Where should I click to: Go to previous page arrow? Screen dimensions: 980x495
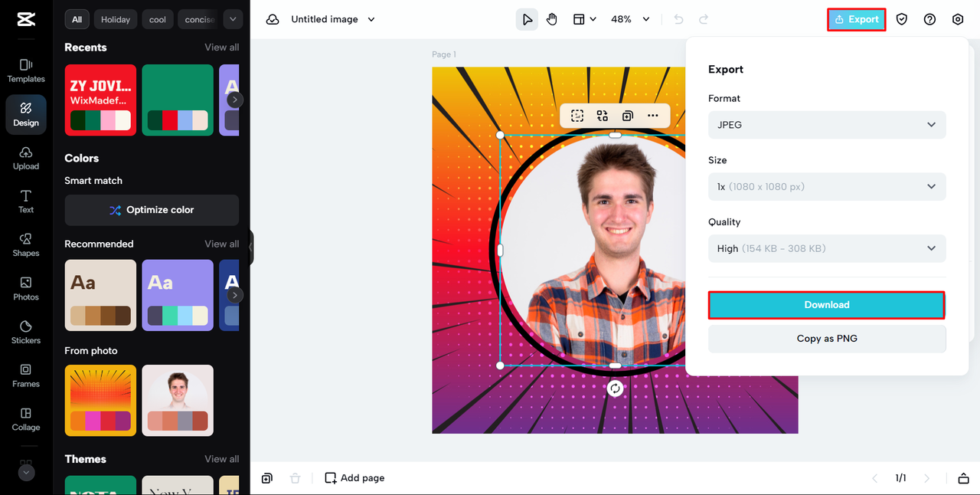click(x=875, y=478)
